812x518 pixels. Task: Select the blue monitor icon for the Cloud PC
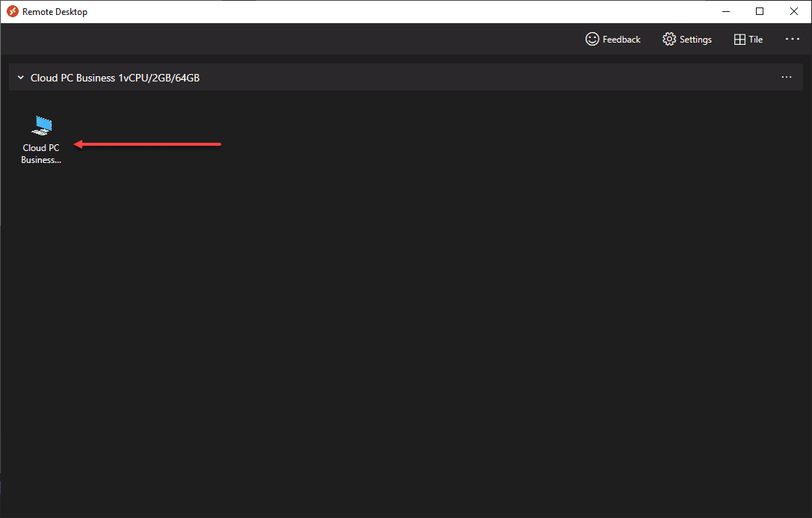click(x=41, y=126)
